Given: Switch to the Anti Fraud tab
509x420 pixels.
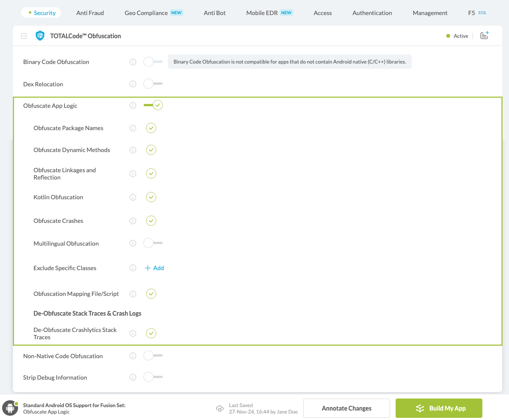Looking at the screenshot, I should [x=90, y=13].
